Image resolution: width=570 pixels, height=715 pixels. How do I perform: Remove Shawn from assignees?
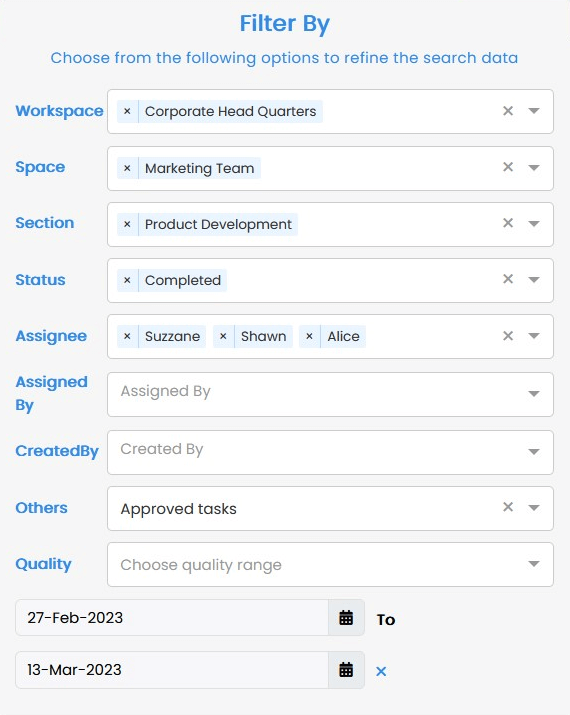coord(223,336)
